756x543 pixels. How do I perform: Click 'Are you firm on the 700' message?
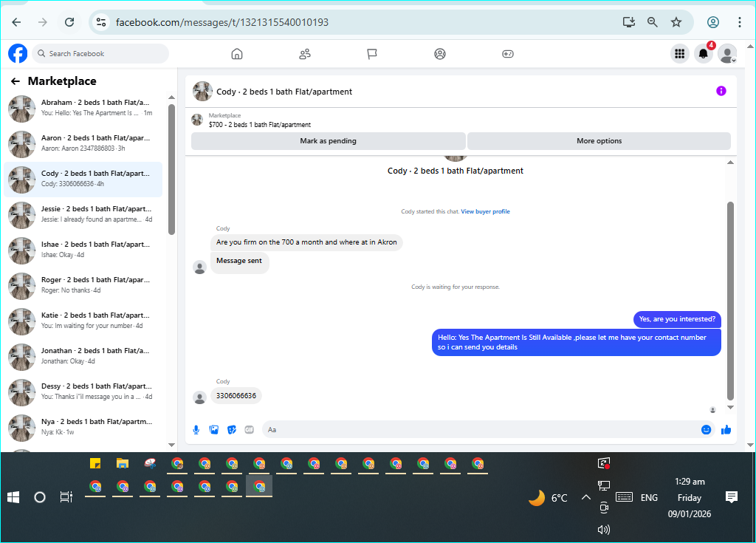306,242
